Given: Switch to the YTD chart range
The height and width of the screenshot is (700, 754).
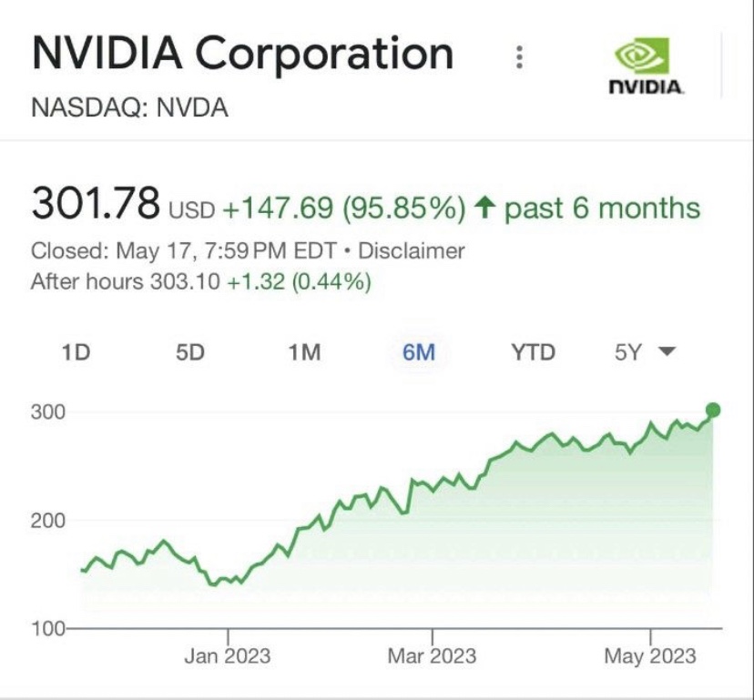Looking at the screenshot, I should click(533, 352).
